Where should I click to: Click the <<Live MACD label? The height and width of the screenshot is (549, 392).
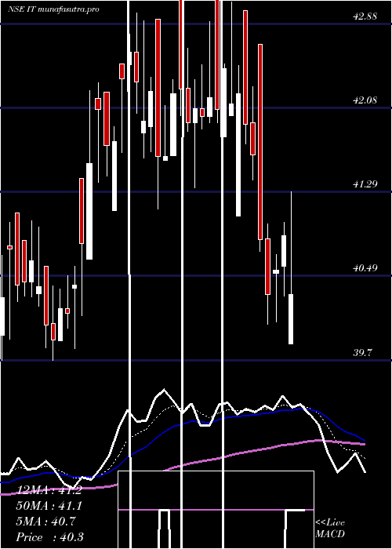click(330, 529)
